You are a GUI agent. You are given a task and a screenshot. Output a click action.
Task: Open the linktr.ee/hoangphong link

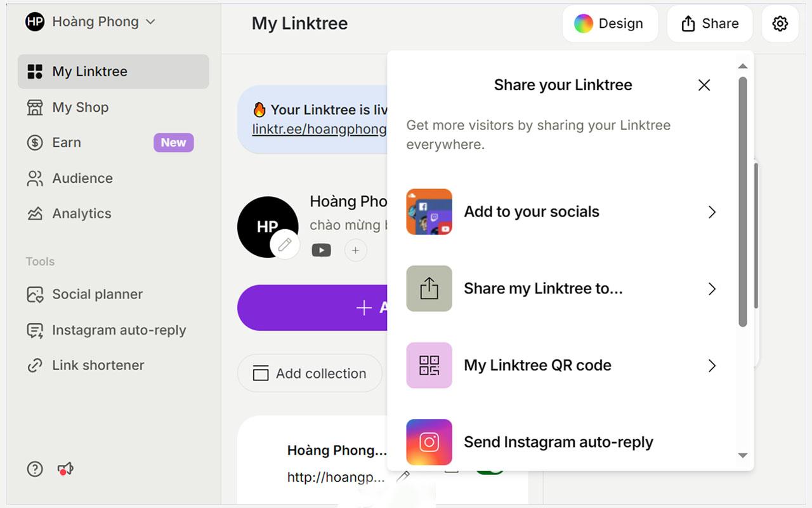(x=319, y=130)
